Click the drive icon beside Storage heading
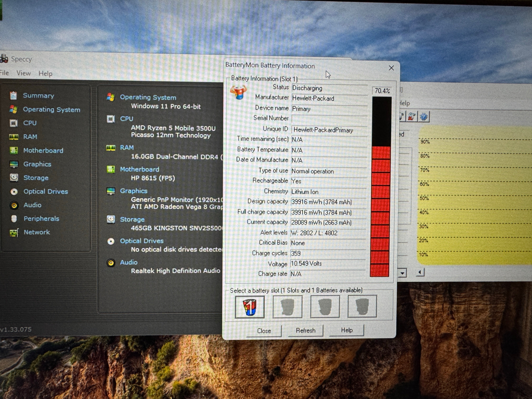 (111, 219)
